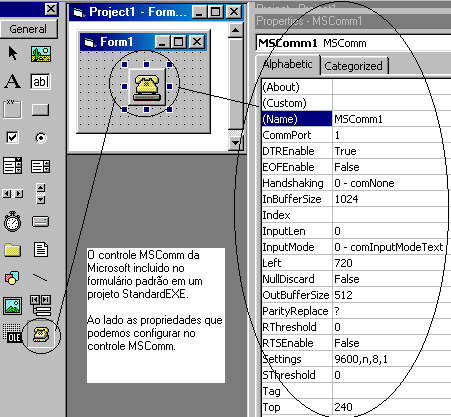The height and width of the screenshot is (417, 451).
Task: Select the HScrollBar control tool
Action: (13, 194)
